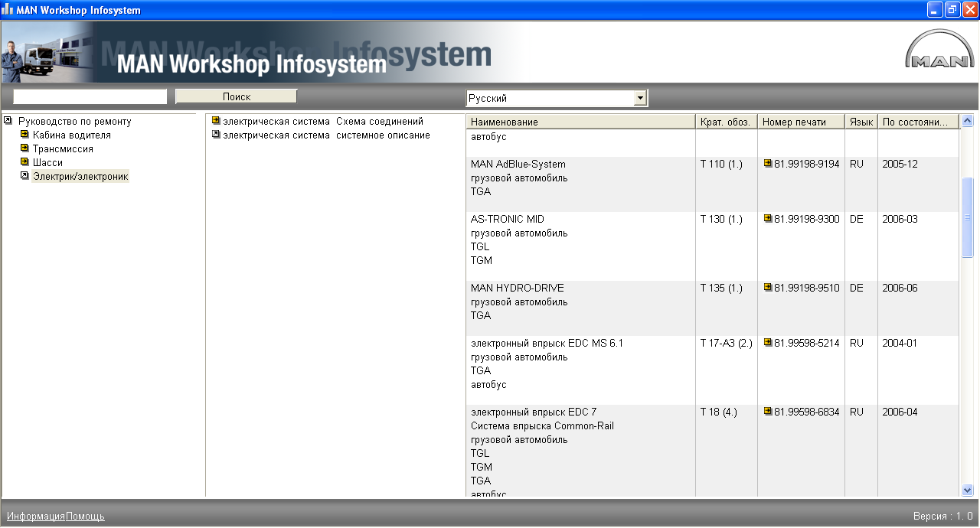Click the vertical scrollbar thumb

pyautogui.click(x=967, y=217)
